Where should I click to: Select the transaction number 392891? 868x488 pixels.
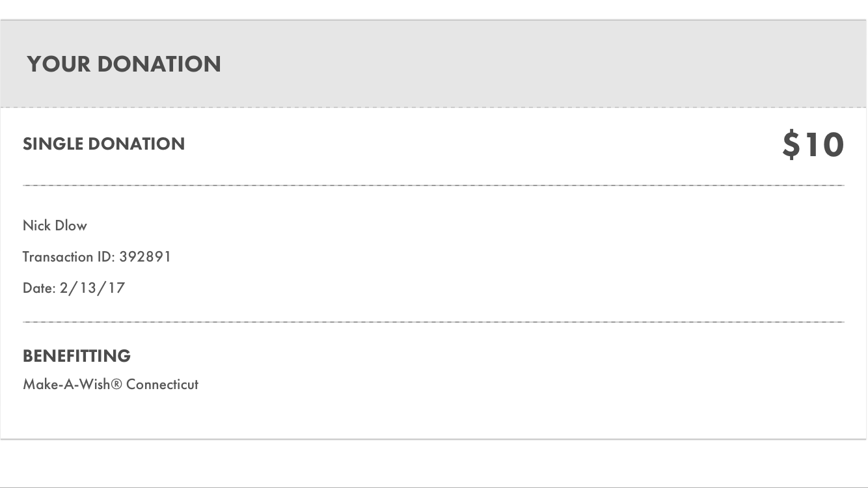[x=145, y=256]
